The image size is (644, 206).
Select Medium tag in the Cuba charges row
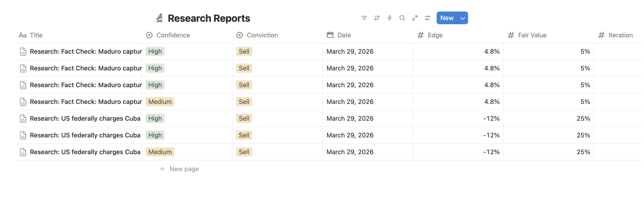(160, 152)
